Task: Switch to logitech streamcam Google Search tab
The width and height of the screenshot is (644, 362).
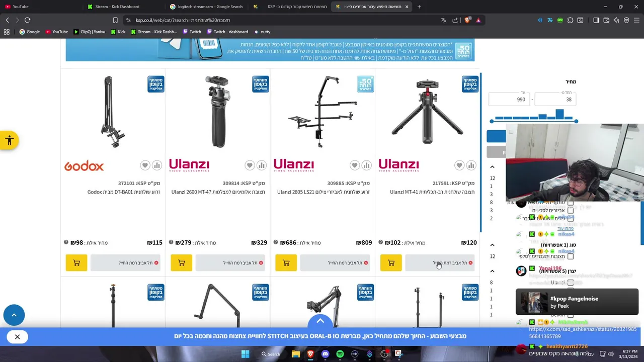Action: [x=206, y=7]
